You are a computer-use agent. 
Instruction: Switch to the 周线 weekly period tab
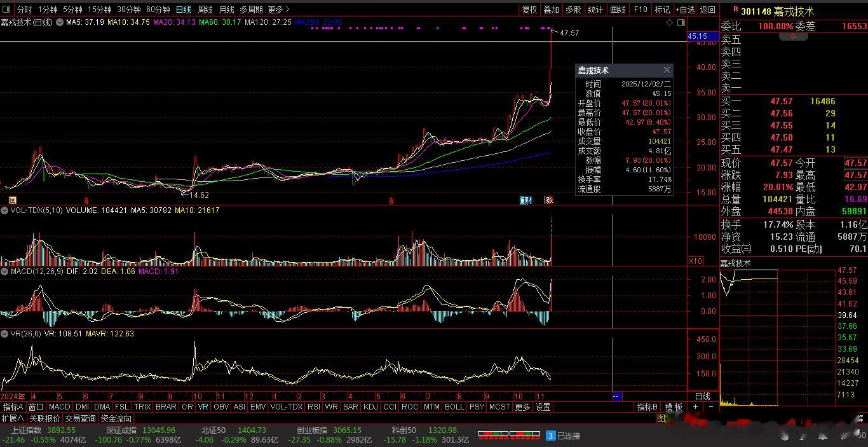tap(205, 10)
